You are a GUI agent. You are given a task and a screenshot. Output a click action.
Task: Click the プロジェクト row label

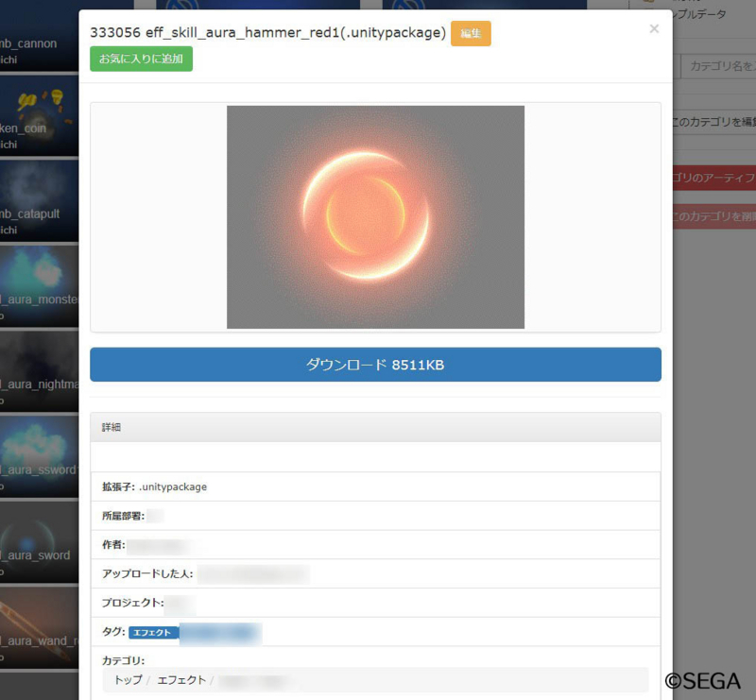point(132,603)
